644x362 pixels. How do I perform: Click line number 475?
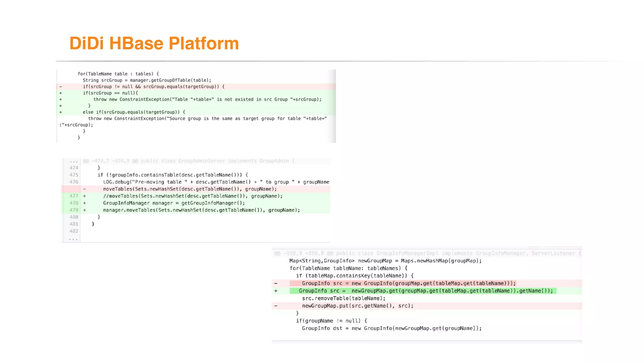[x=74, y=175]
